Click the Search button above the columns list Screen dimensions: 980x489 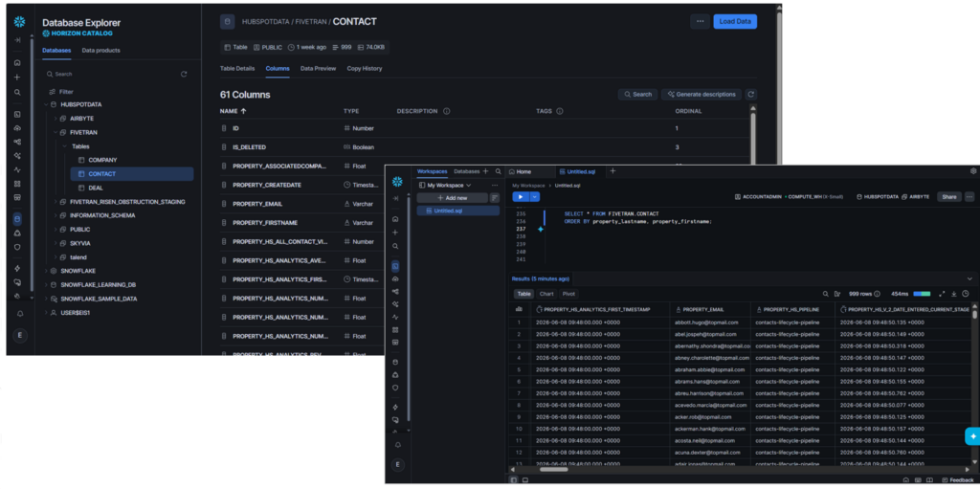click(x=637, y=95)
